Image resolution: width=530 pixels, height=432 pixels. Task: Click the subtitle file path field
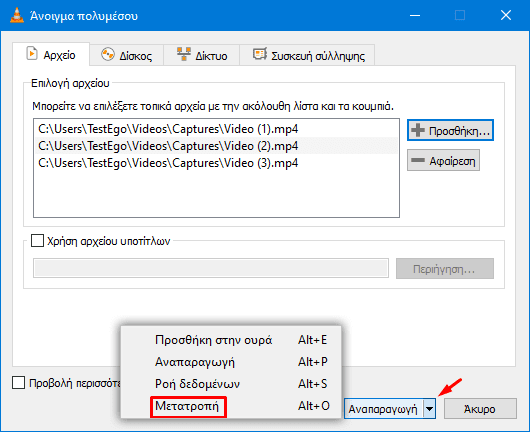pos(211,268)
